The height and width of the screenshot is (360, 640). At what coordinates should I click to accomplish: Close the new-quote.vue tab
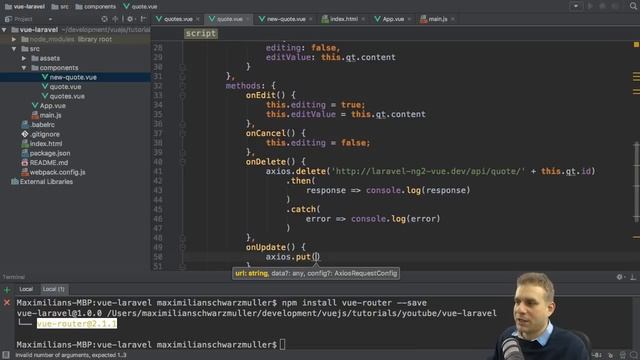[x=311, y=19]
